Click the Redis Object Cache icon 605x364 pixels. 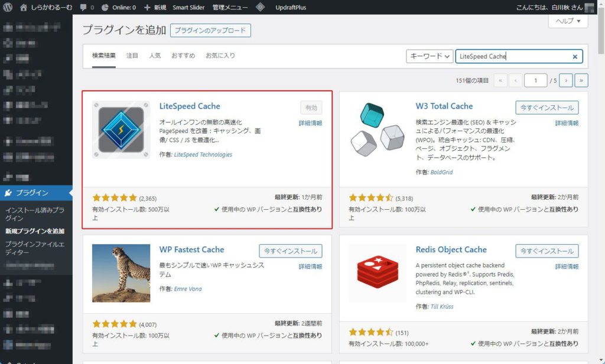(x=377, y=273)
